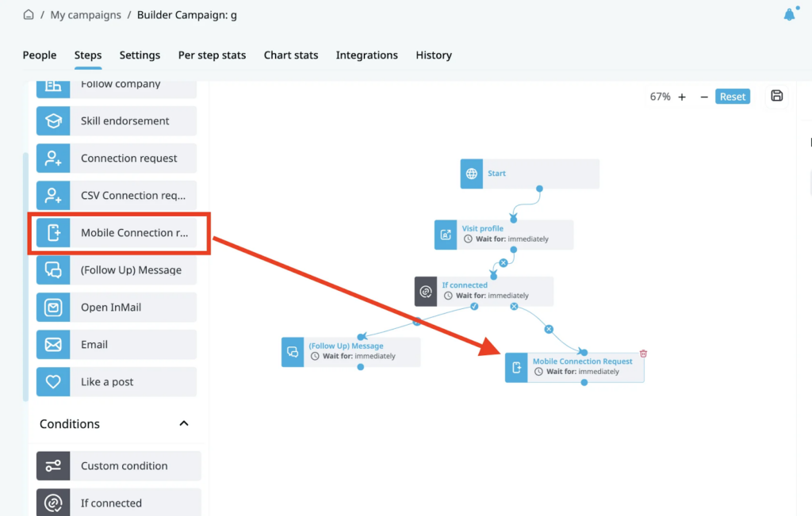The image size is (812, 516).
Task: Click the zoom out minus button
Action: [x=703, y=97]
